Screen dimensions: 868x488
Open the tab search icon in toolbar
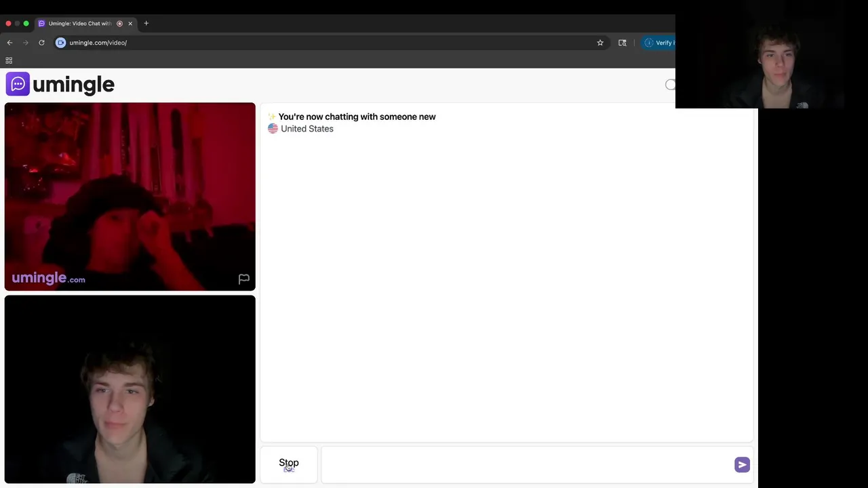coord(623,43)
